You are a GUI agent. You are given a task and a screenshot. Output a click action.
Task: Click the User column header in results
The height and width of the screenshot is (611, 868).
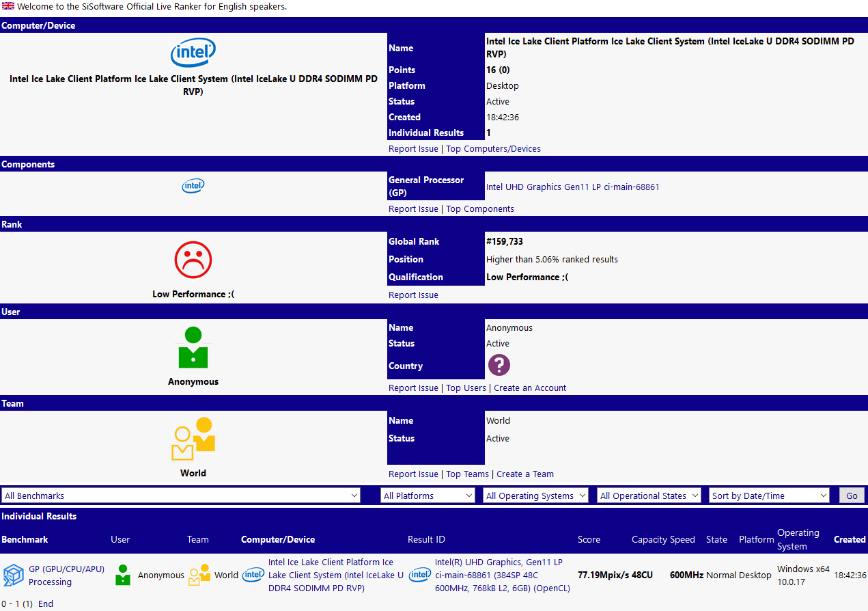click(120, 539)
